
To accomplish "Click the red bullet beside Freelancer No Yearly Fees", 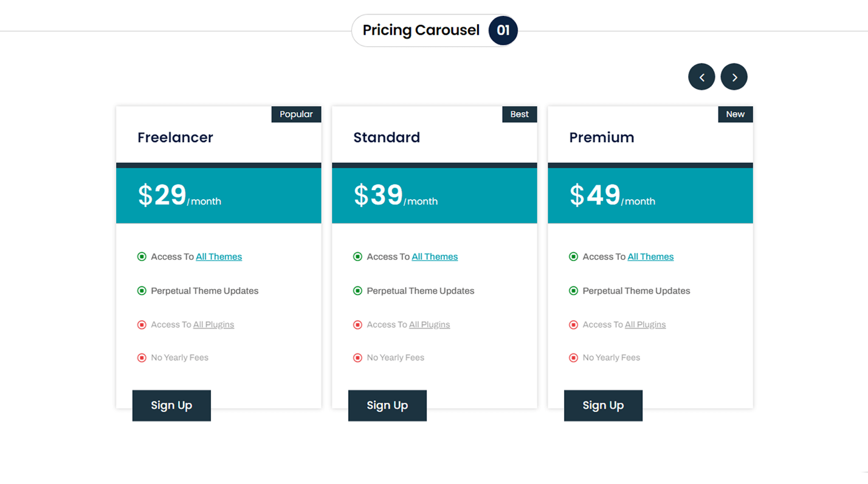I will 142,358.
